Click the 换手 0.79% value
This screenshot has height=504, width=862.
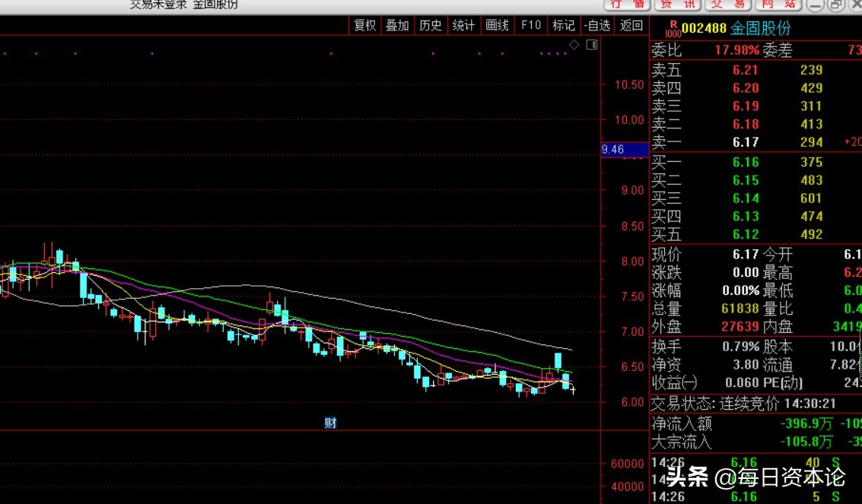pos(740,347)
